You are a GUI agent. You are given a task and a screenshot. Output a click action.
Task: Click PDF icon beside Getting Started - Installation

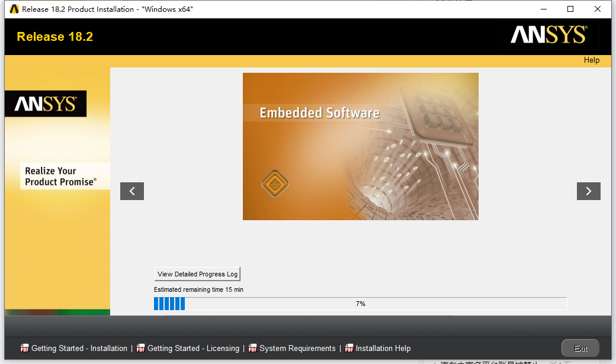click(x=25, y=348)
